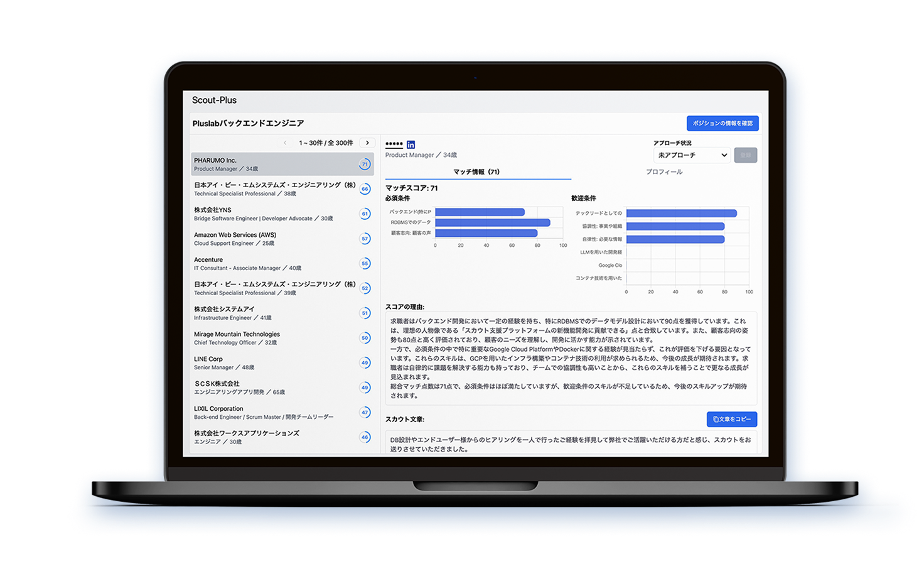Click the score 61 circle for 株式会社YNS
924x586 pixels.
(x=365, y=214)
